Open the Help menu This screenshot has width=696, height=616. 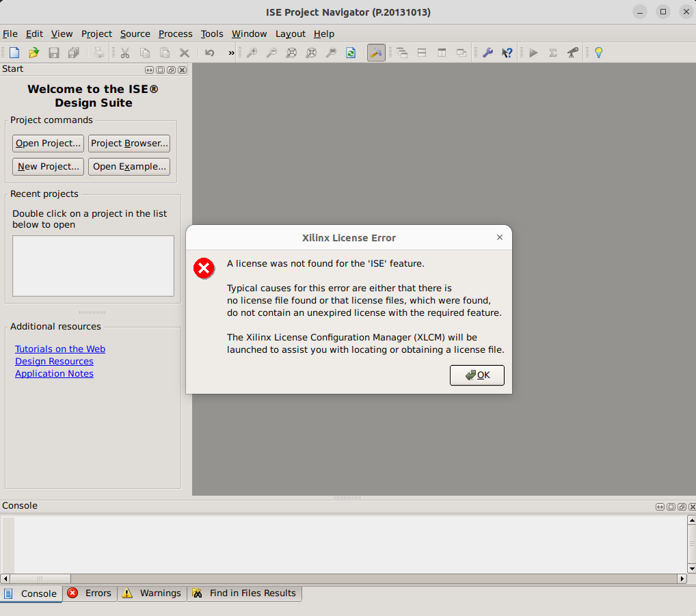pyautogui.click(x=323, y=34)
